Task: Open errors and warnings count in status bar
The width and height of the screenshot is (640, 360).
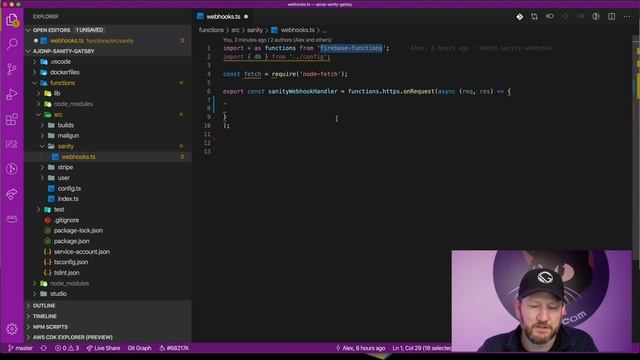Action: (67, 348)
